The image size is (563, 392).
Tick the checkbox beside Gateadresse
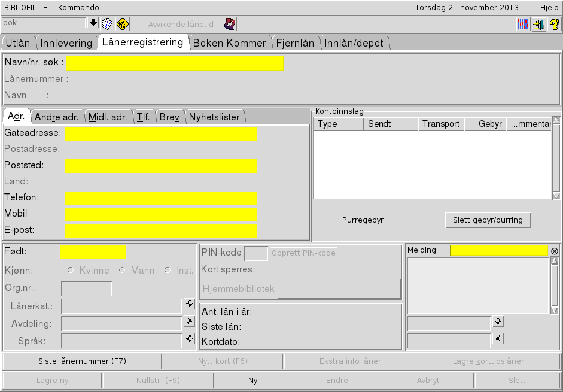[x=284, y=132]
